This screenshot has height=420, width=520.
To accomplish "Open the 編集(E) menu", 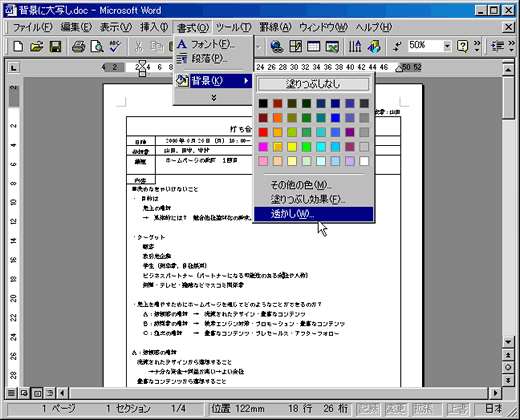I will click(x=76, y=27).
